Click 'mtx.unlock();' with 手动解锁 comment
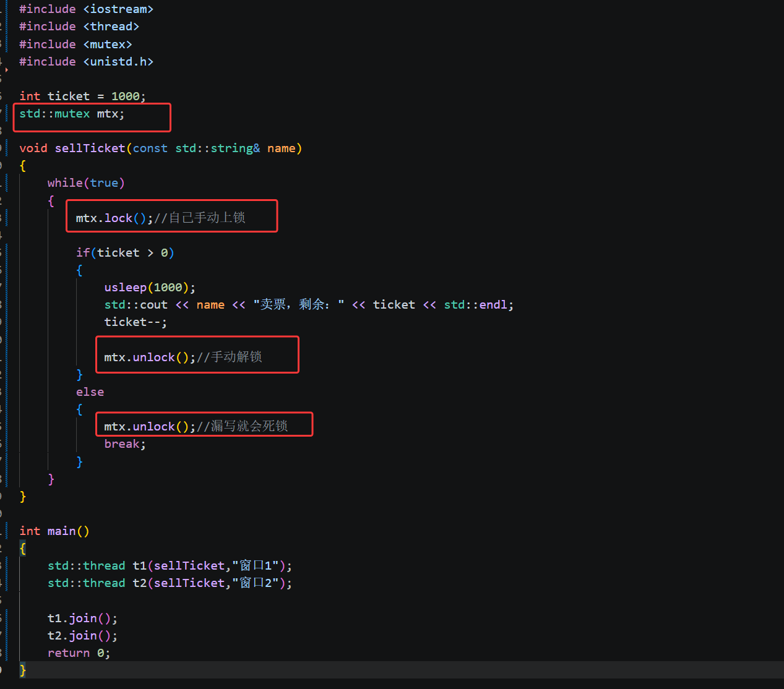This screenshot has width=784, height=689. (x=183, y=357)
